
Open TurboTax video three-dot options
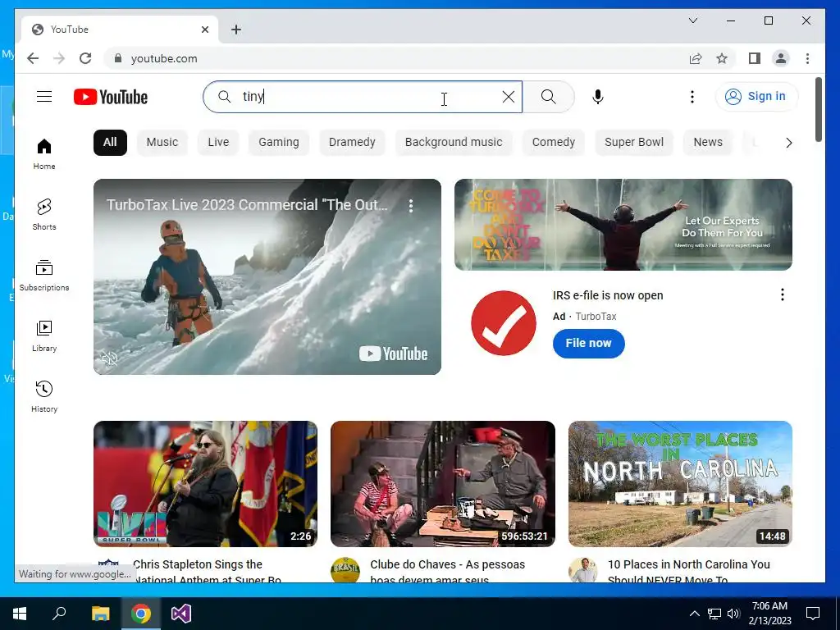[x=411, y=206]
